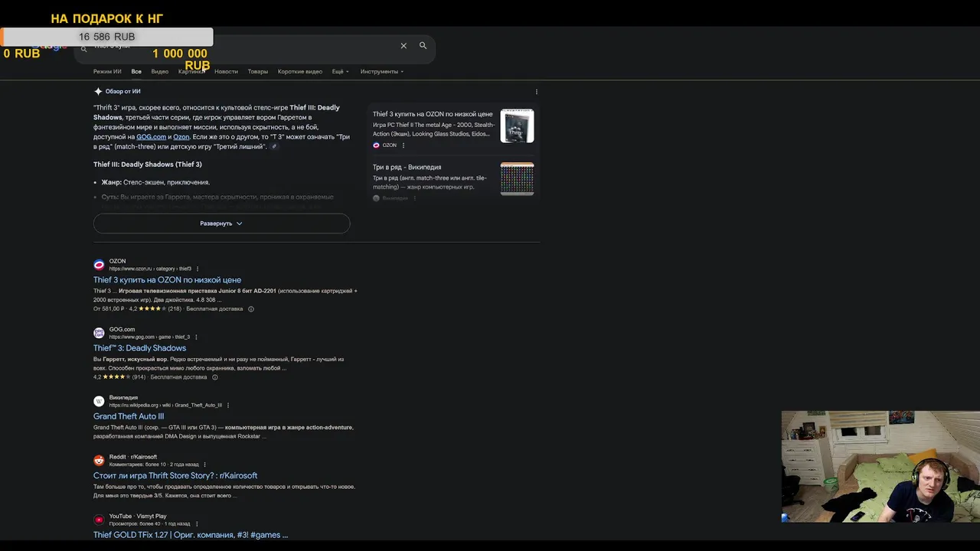This screenshot has height=551, width=980.
Task: Open the AI overview three-dot menu
Action: click(x=536, y=92)
